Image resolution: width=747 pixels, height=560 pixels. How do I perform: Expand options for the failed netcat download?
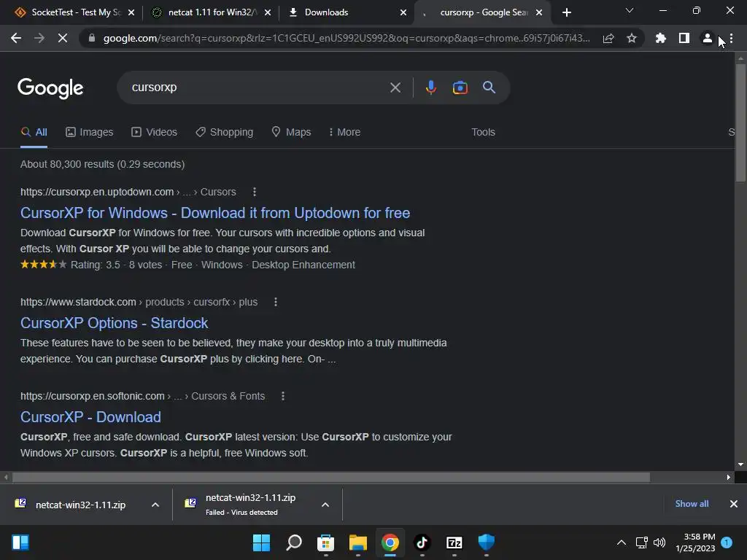[x=325, y=505]
